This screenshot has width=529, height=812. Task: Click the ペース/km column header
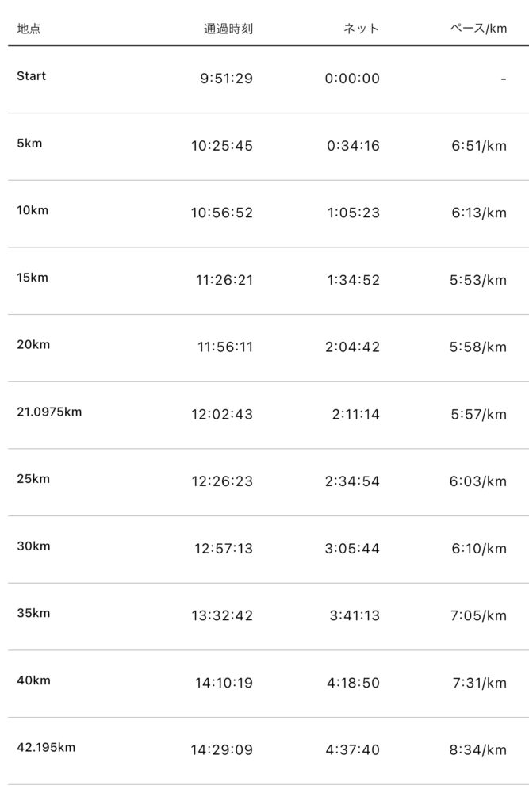click(x=478, y=29)
